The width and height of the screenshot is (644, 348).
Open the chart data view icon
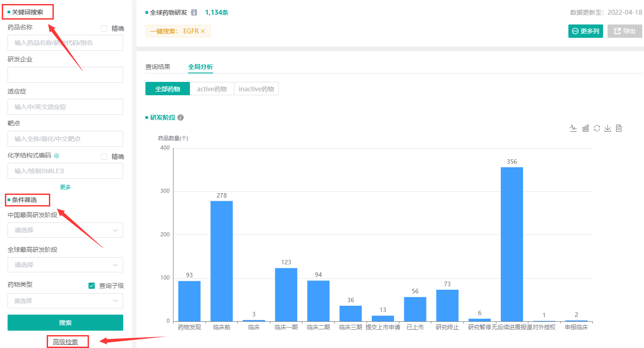tap(618, 128)
